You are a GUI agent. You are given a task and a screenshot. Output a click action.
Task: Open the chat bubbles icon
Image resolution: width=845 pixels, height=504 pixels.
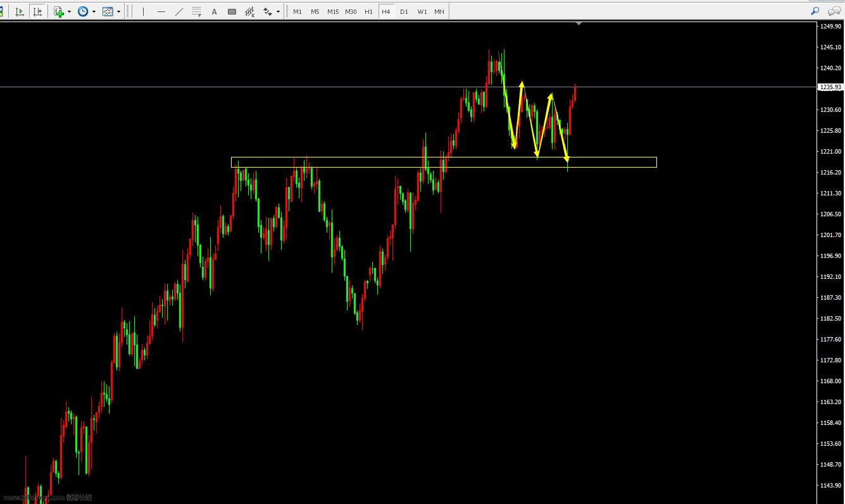pos(834,11)
